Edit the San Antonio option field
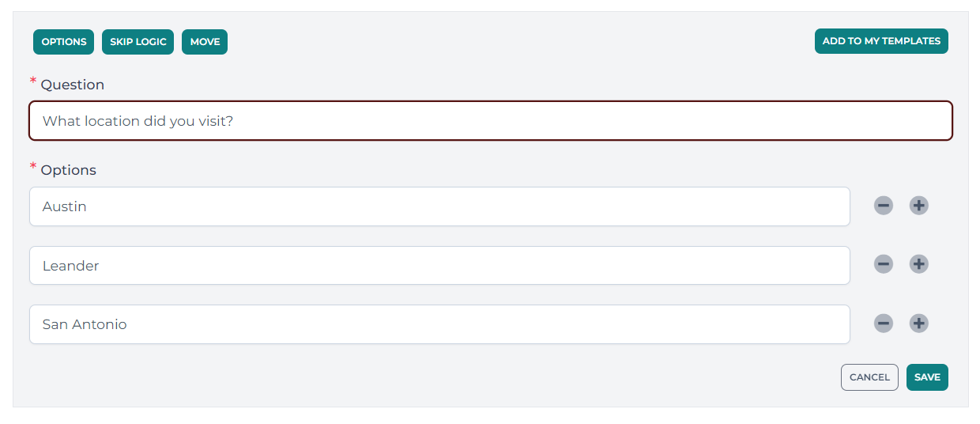Screen dimensions: 980x424 pos(439,324)
